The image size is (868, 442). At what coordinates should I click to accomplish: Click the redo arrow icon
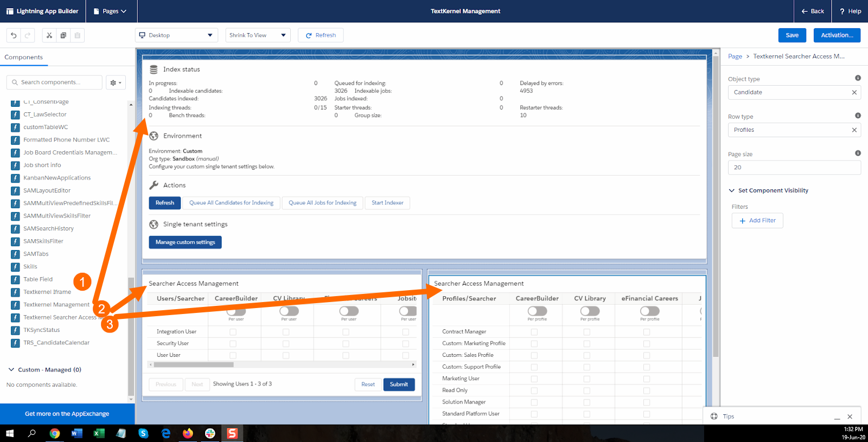point(28,35)
